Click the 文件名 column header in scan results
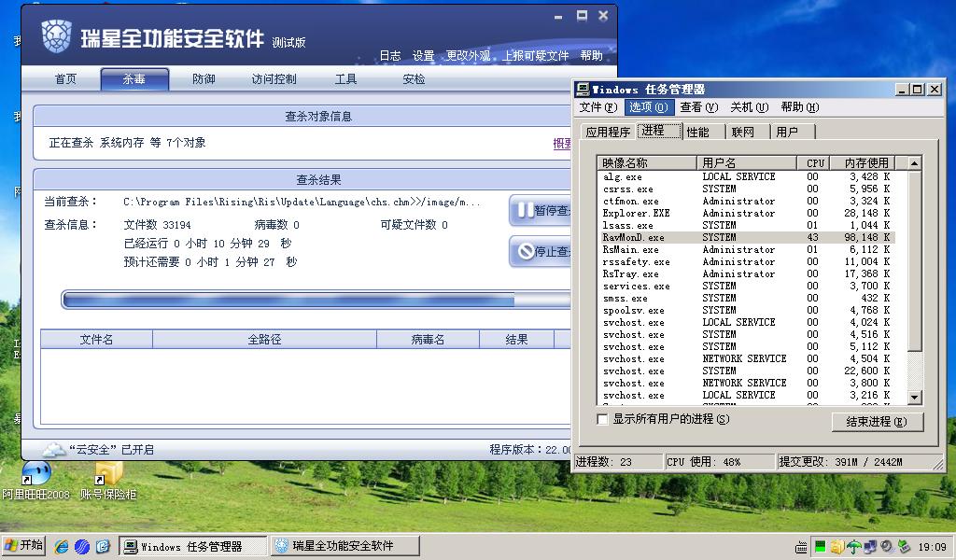This screenshot has height=560, width=956. click(x=96, y=340)
